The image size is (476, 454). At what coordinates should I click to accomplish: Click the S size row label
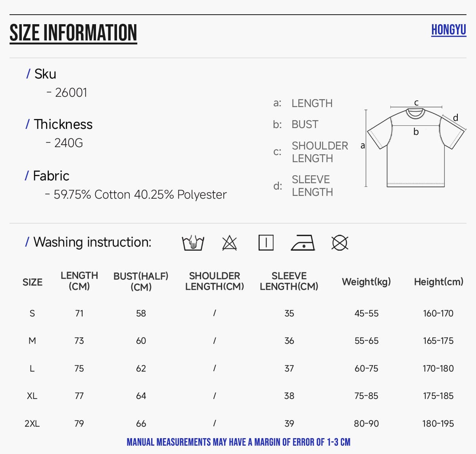coord(33,313)
